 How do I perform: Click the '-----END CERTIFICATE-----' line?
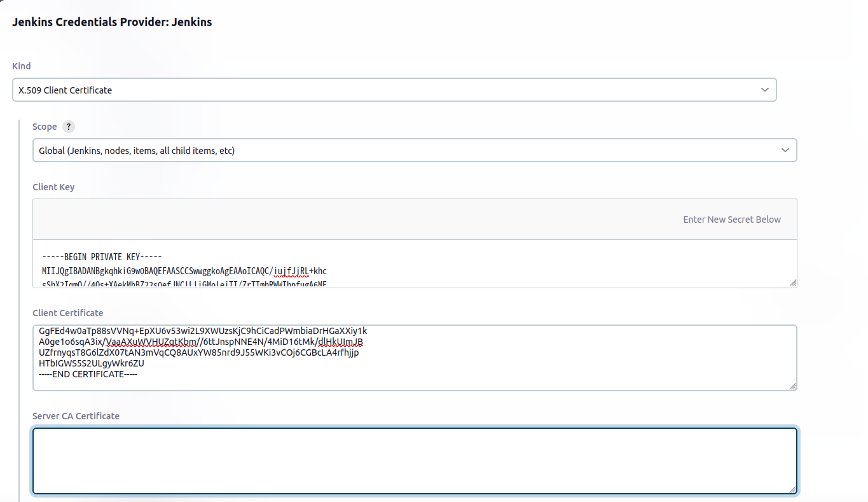[88, 374]
